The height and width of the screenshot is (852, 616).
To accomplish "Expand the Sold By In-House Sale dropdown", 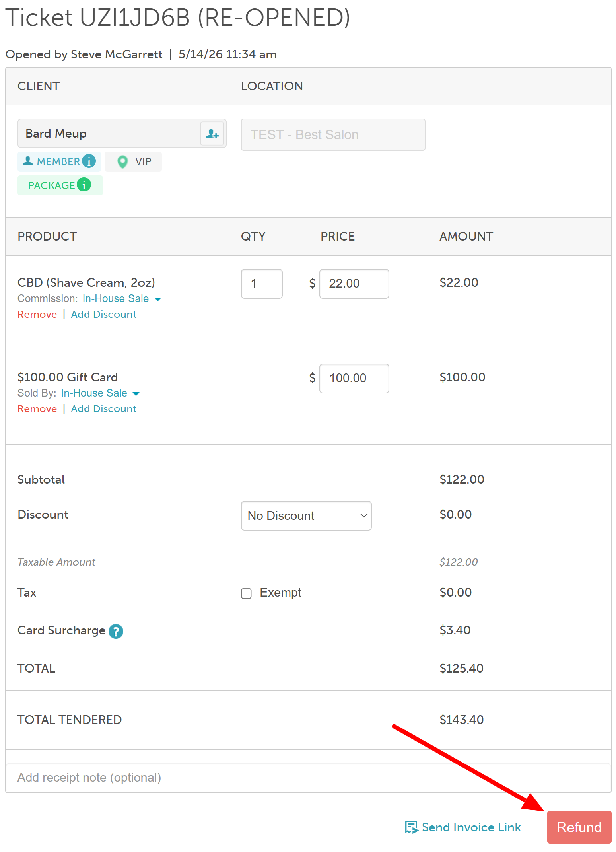I will 136,394.
